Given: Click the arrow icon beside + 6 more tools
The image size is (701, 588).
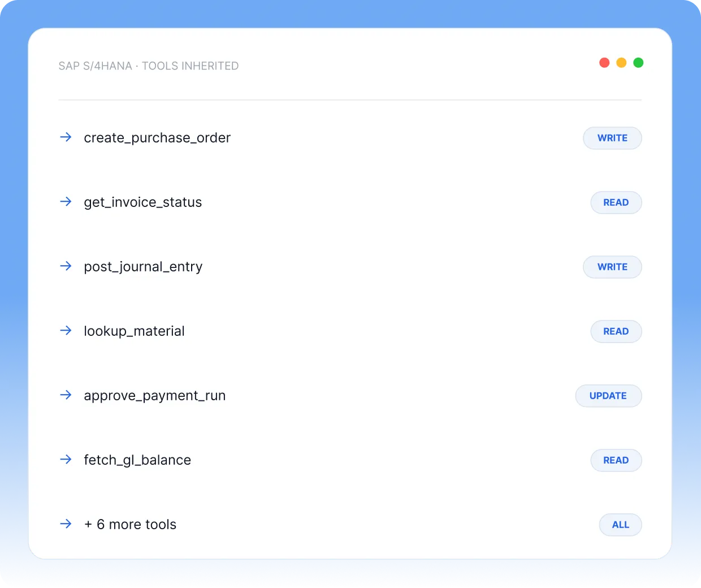Looking at the screenshot, I should click(66, 524).
